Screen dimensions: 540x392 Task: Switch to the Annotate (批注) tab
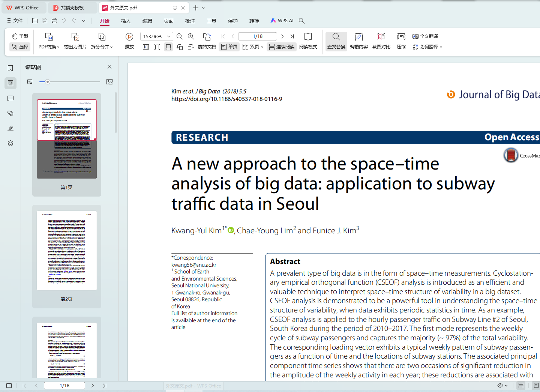190,21
